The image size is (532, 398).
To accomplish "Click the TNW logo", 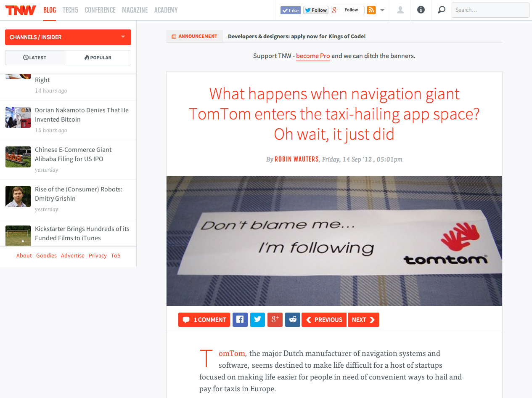I will [x=21, y=10].
